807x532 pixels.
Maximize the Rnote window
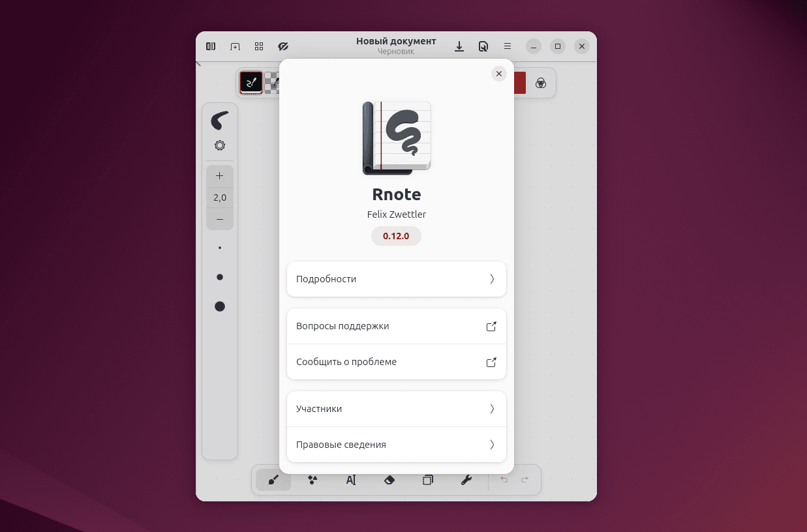point(558,46)
